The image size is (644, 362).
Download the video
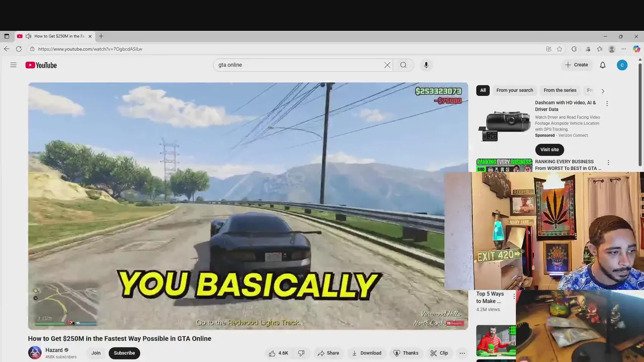tap(366, 353)
